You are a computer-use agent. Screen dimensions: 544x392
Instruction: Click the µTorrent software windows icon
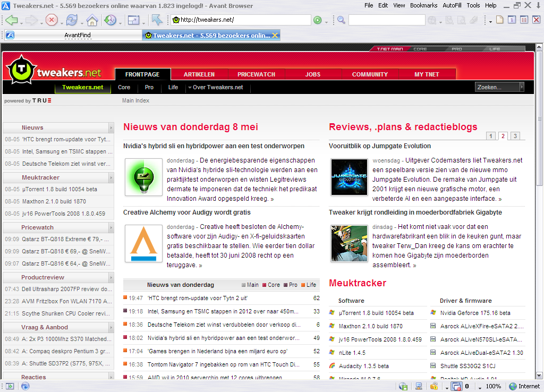click(332, 312)
